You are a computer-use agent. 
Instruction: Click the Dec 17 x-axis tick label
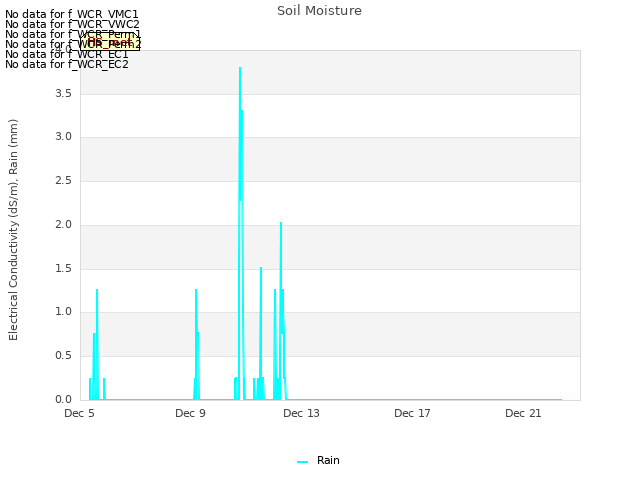click(x=412, y=413)
